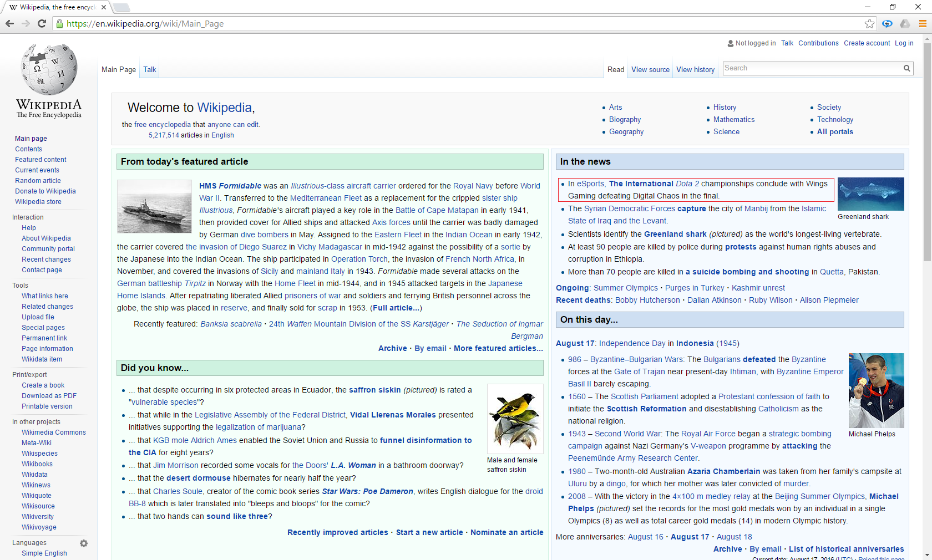932x560 pixels.
Task: Open The International news link
Action: pyautogui.click(x=641, y=184)
